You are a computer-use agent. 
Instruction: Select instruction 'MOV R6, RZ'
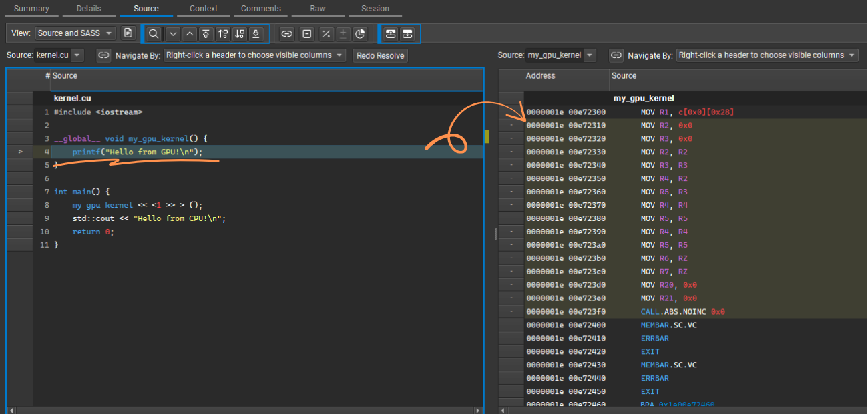click(664, 258)
